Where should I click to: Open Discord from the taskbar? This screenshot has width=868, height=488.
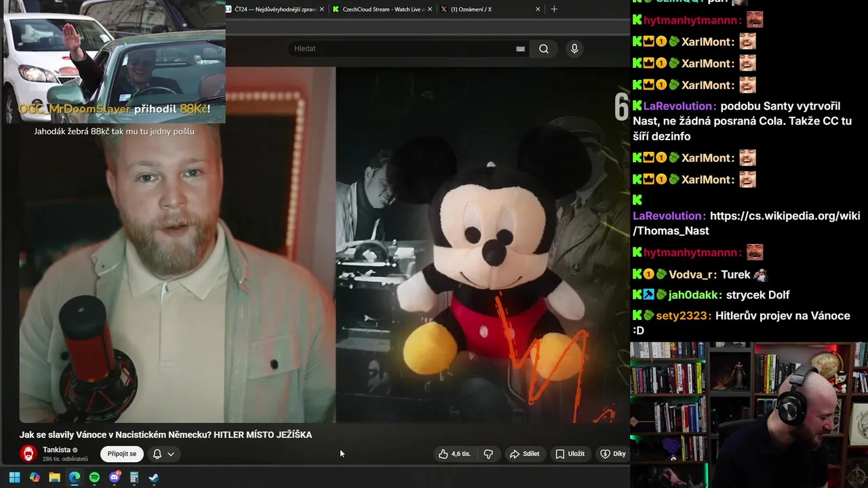[115, 478]
